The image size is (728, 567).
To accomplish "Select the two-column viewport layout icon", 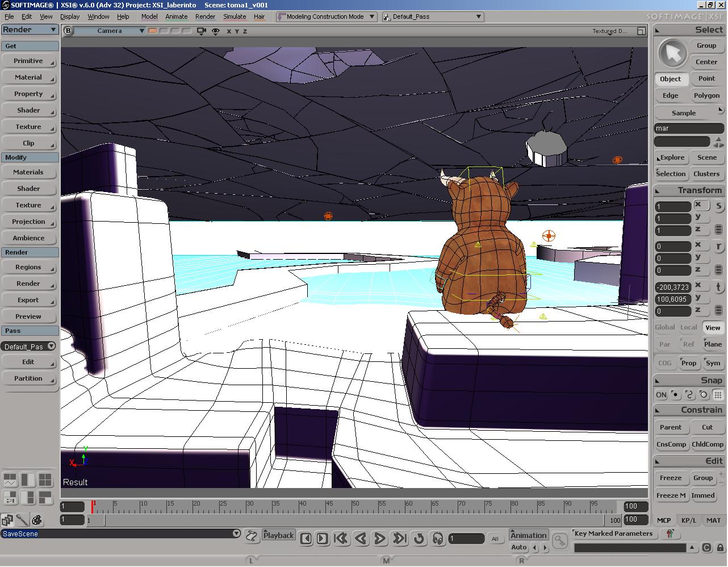I will point(28,480).
